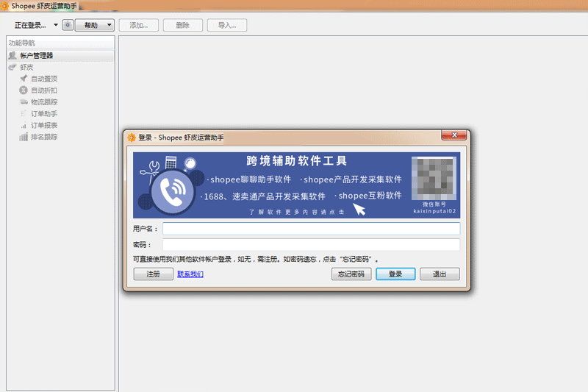Open the 联系我们 link
Image resolution: width=588 pixels, height=392 pixels.
click(x=190, y=274)
